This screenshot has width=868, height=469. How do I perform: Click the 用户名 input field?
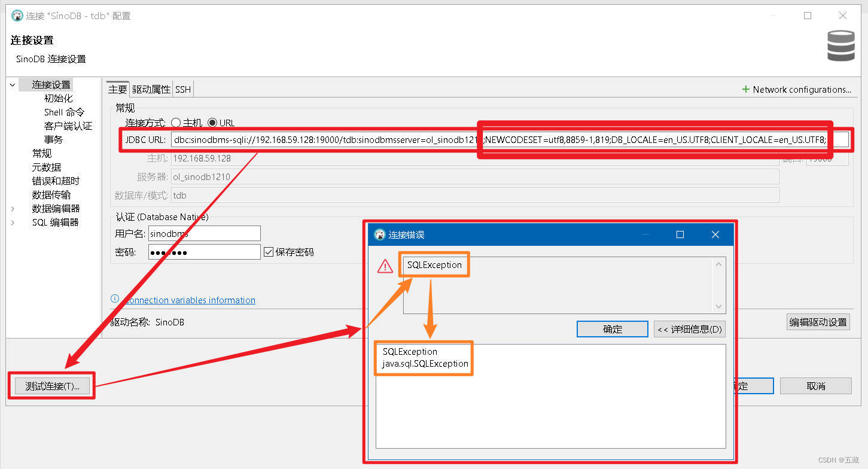click(204, 233)
